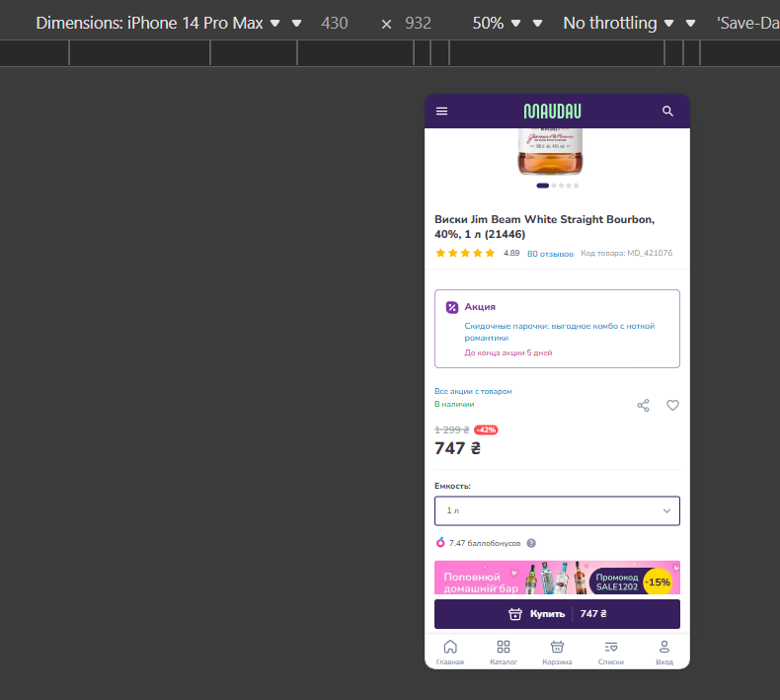Click the promo banner with SALE1202 code
780x700 pixels.
click(557, 578)
